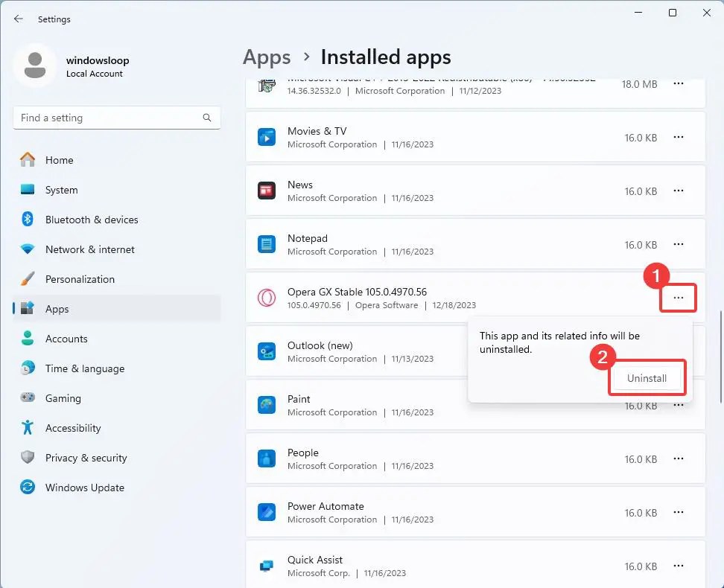The image size is (724, 588).
Task: Go back using the arrow icon
Action: [19, 19]
